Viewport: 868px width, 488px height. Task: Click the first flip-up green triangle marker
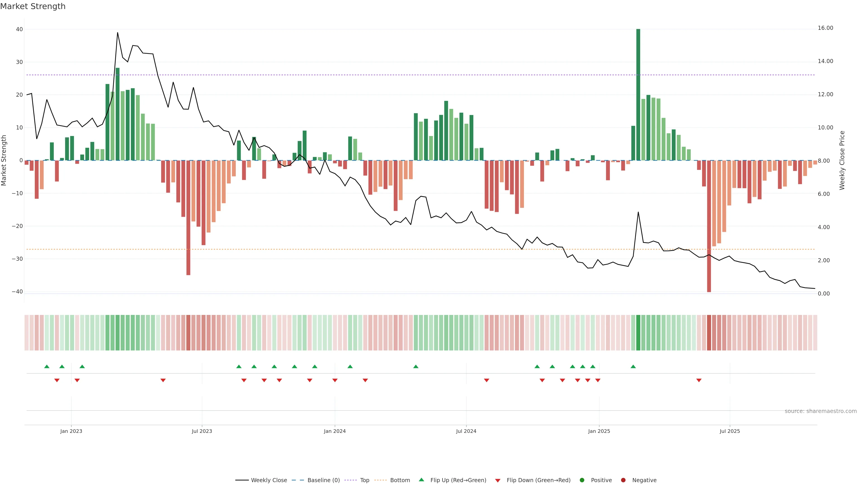47,366
